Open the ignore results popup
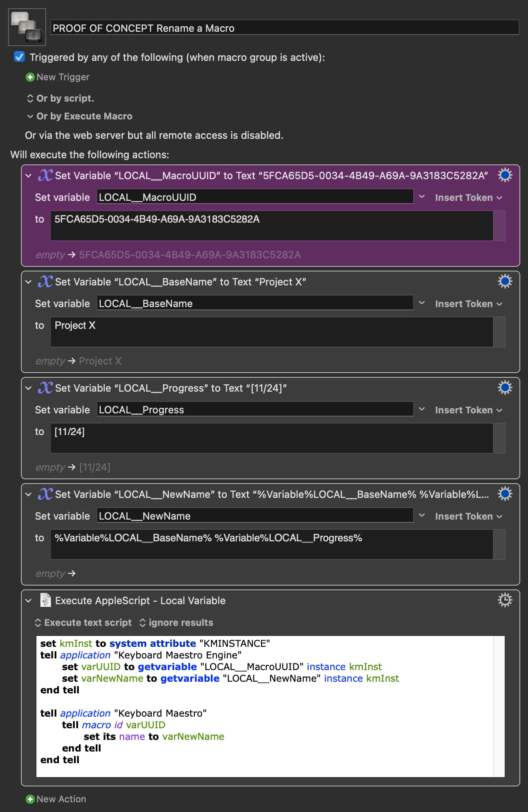 coord(176,622)
